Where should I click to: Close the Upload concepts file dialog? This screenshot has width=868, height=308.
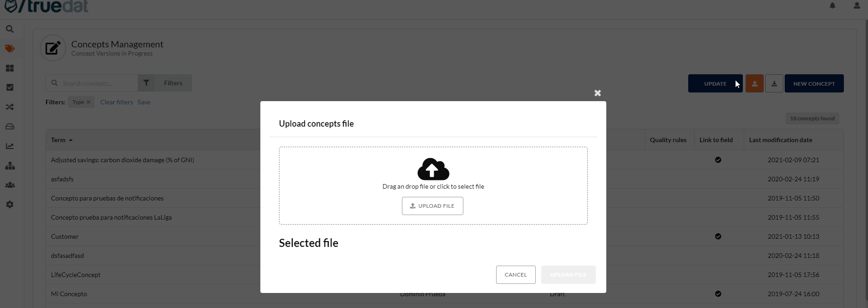pos(598,93)
